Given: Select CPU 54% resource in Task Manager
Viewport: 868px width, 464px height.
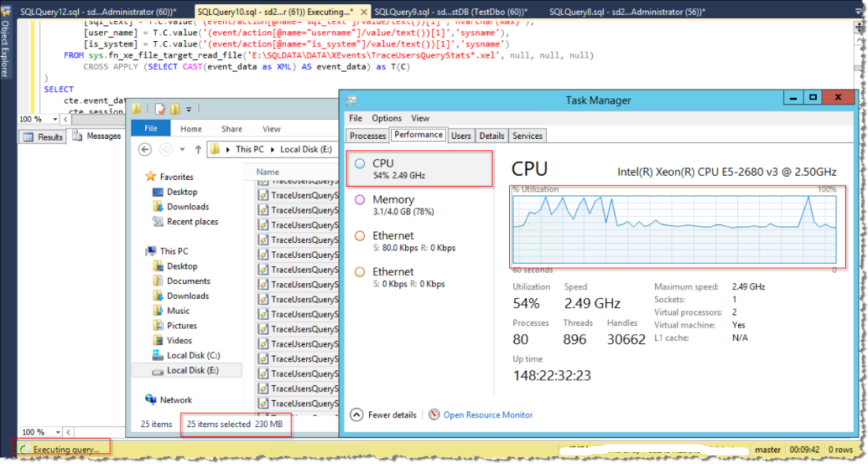Looking at the screenshot, I should coord(419,169).
